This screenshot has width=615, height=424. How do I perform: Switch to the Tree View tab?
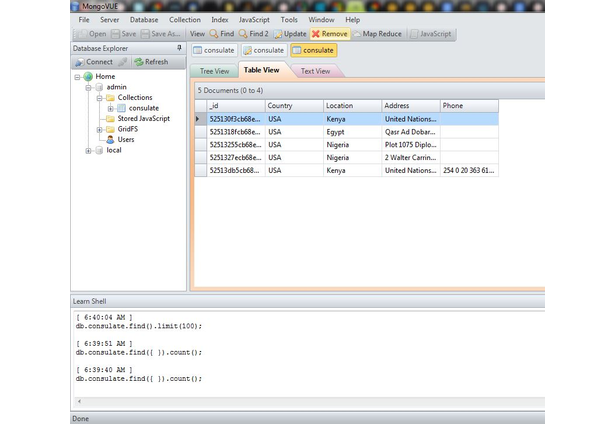pos(214,71)
